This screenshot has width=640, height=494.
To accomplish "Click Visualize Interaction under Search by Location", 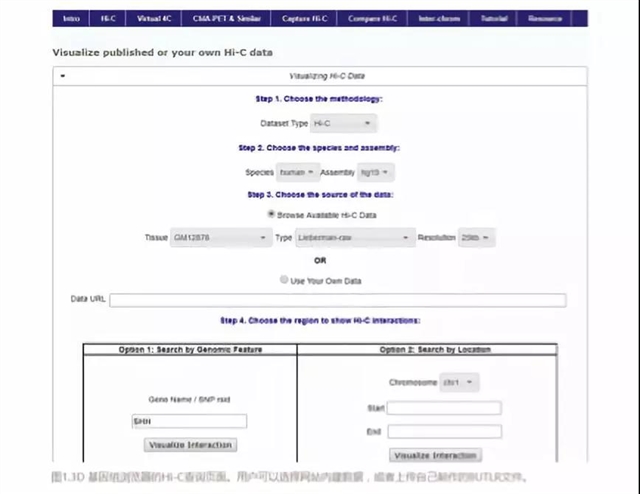I will 436,455.
